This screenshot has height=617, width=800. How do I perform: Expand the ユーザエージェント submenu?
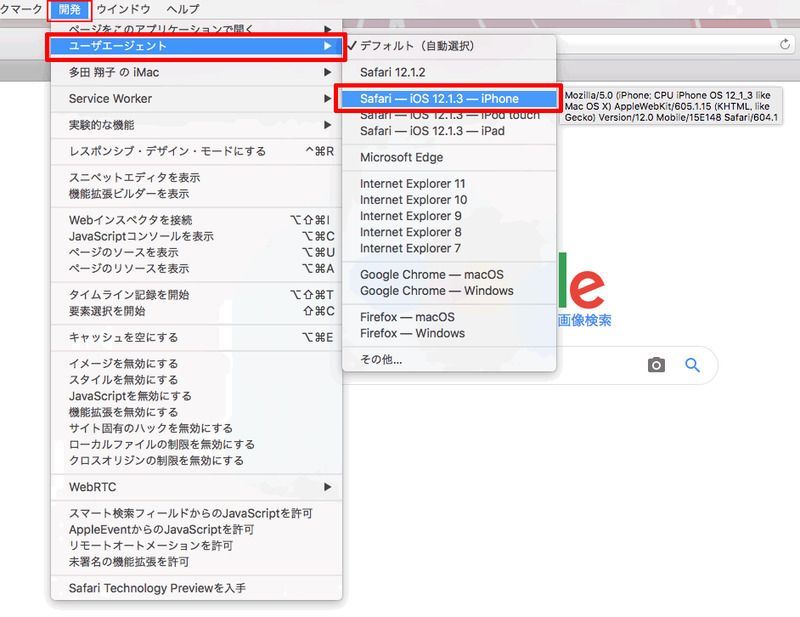click(195, 46)
